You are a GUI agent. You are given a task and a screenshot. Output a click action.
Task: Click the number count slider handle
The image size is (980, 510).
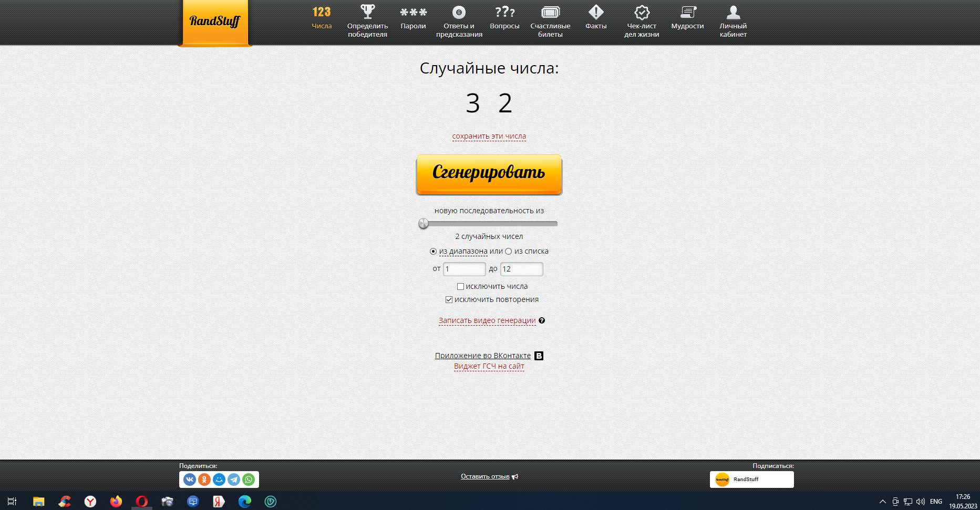(x=424, y=224)
